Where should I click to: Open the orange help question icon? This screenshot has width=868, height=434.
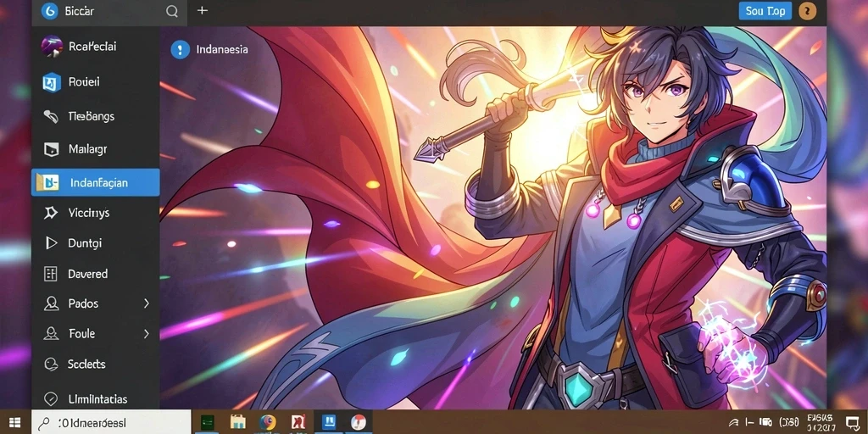pyautogui.click(x=808, y=10)
